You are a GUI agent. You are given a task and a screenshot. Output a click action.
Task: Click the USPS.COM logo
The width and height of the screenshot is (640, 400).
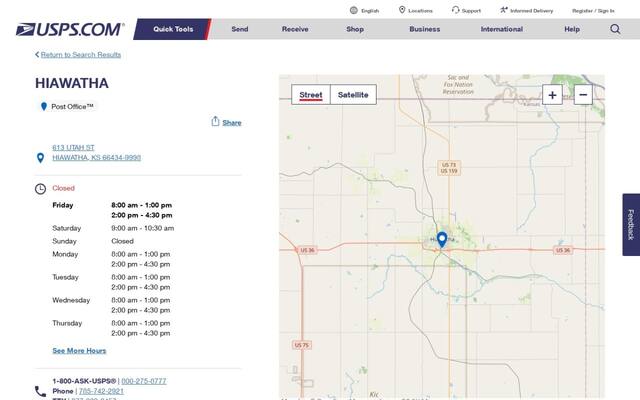coord(70,29)
